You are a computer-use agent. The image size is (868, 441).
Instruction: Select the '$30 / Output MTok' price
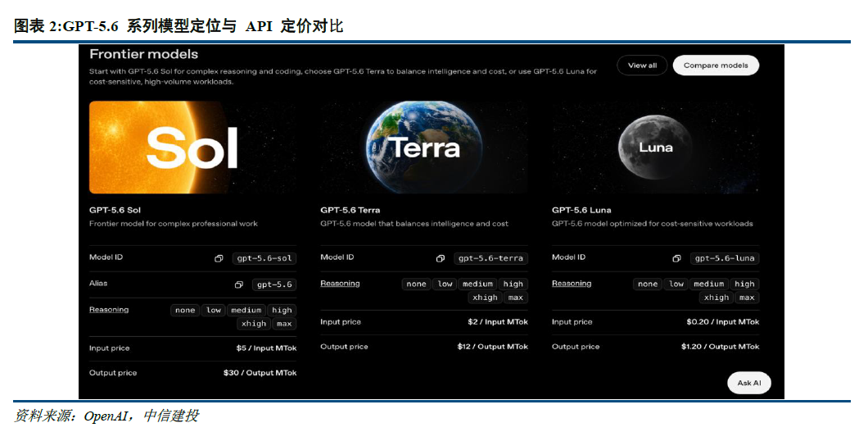click(260, 373)
